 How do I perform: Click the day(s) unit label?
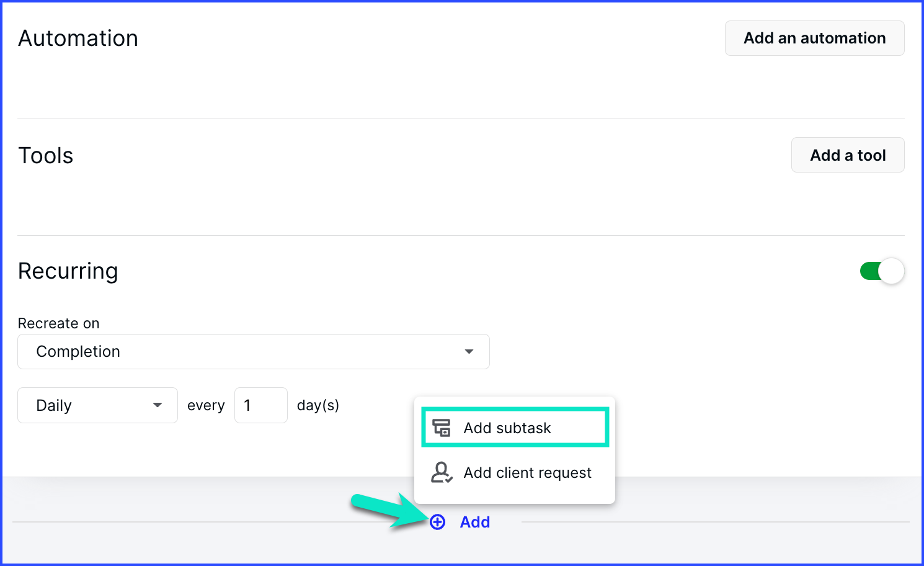click(318, 405)
